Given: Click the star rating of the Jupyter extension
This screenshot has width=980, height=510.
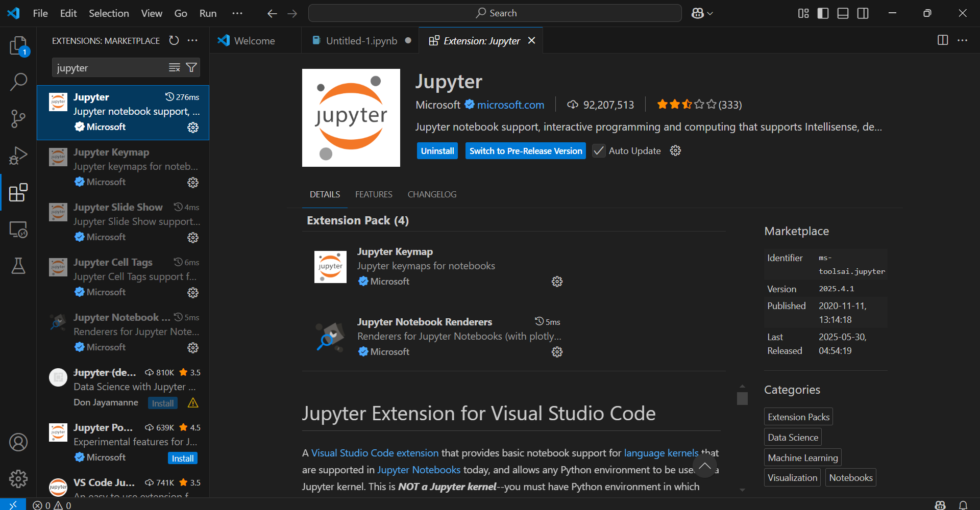Looking at the screenshot, I should (x=699, y=105).
